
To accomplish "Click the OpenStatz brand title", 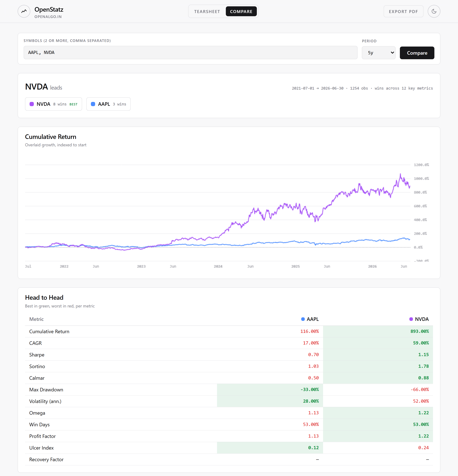I will coord(49,10).
